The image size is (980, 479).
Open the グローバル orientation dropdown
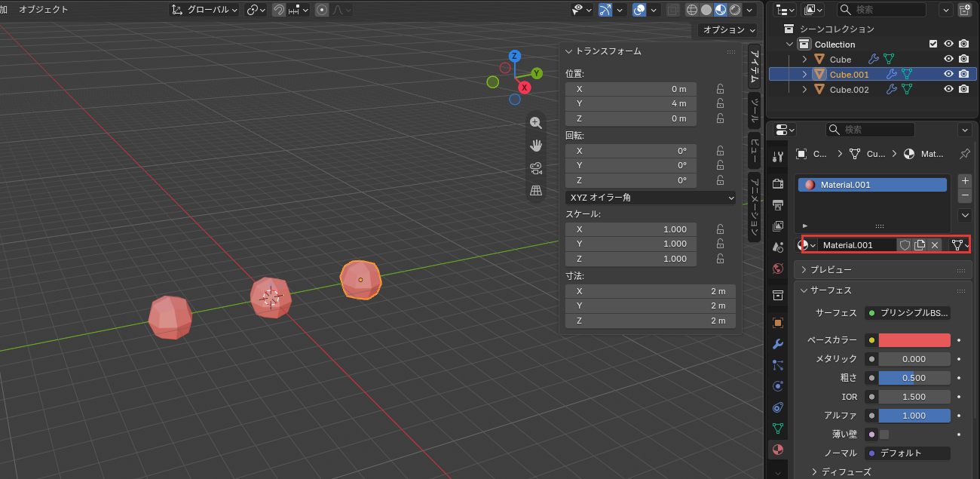204,10
